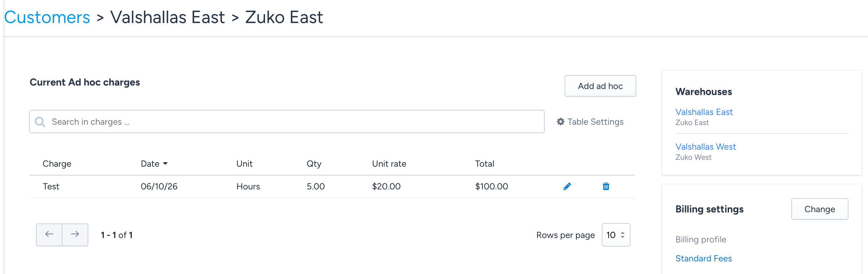868x274 pixels.
Task: Edit the Test charge with pencil icon
Action: (x=567, y=186)
